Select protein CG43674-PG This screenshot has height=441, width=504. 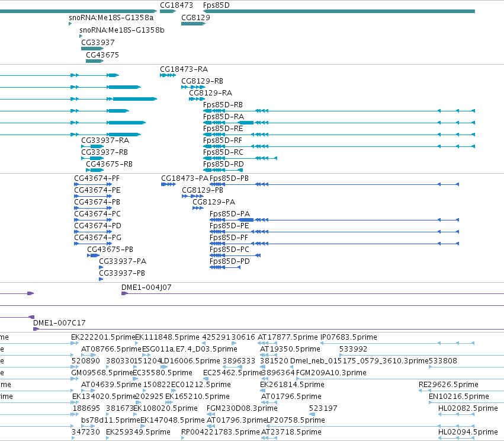click(x=98, y=238)
